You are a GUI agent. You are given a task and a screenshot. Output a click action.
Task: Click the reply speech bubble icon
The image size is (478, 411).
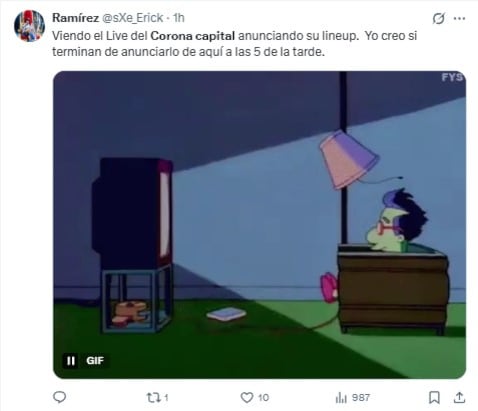(x=60, y=397)
